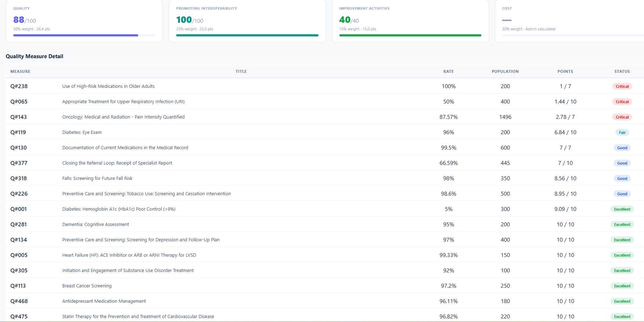Sort by the POPULATION column header
Viewport: 644px width, 322px height.
pyautogui.click(x=505, y=71)
